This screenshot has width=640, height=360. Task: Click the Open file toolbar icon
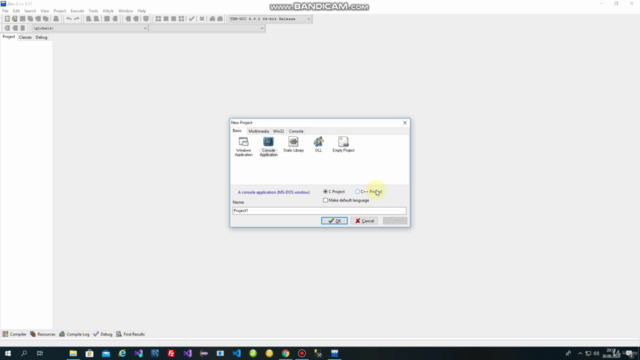click(x=15, y=19)
